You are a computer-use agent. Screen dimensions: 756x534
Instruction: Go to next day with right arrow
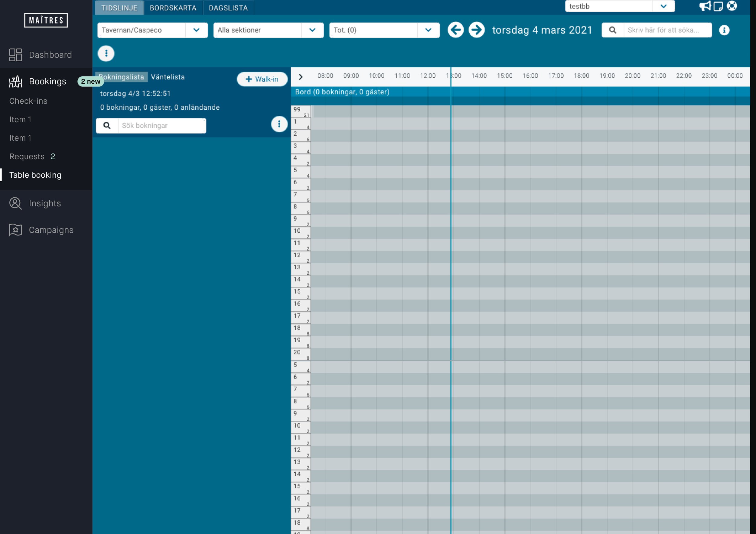(477, 30)
